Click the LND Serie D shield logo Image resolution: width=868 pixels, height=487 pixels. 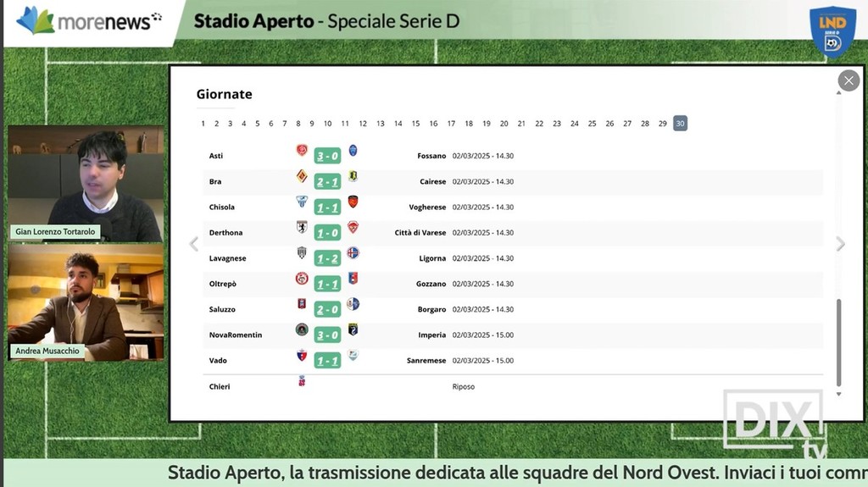pyautogui.click(x=832, y=30)
